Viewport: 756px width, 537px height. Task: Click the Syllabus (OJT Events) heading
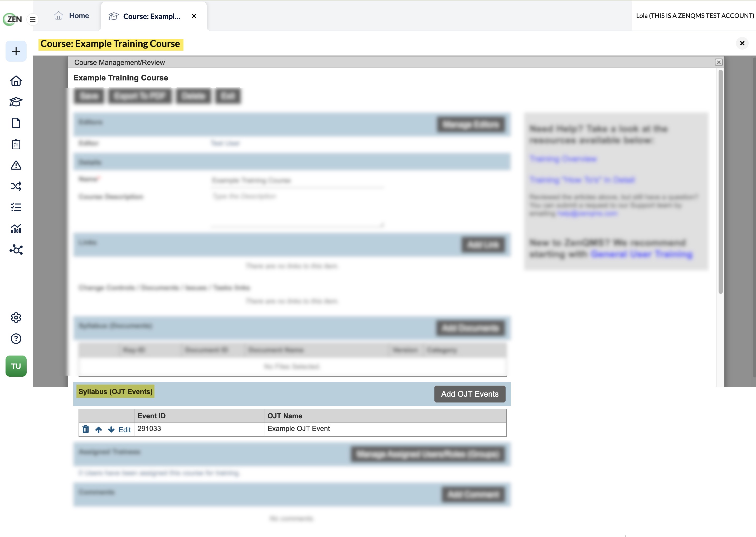[115, 391]
